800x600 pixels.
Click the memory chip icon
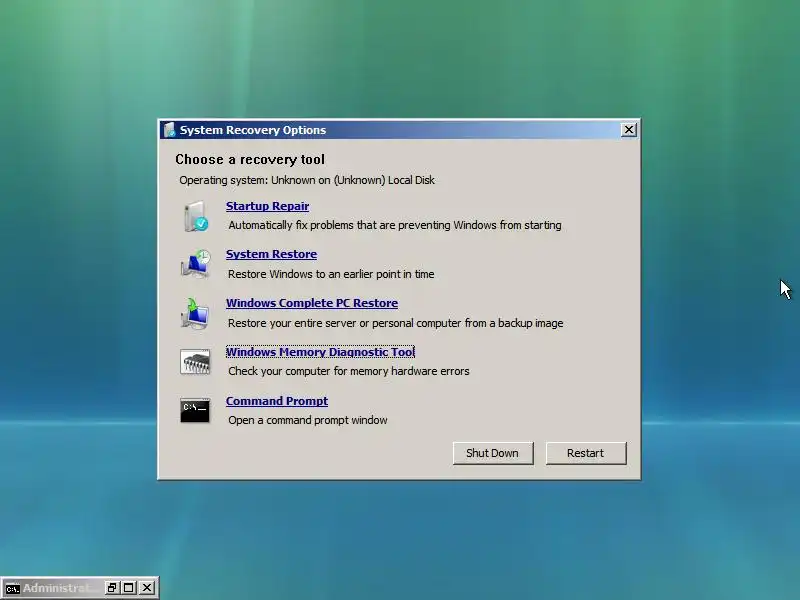click(195, 362)
